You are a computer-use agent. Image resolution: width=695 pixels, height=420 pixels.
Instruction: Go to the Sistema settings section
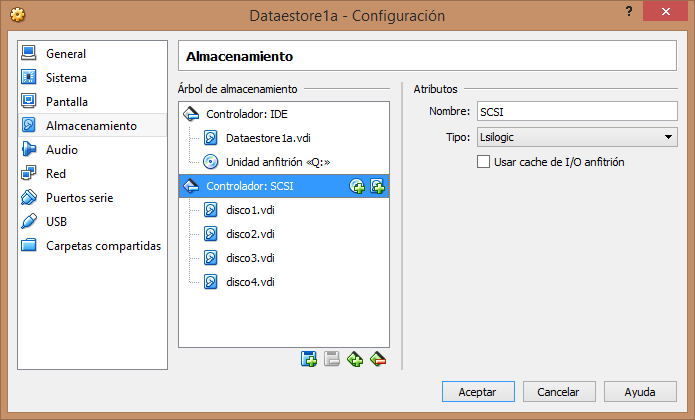pyautogui.click(x=66, y=78)
